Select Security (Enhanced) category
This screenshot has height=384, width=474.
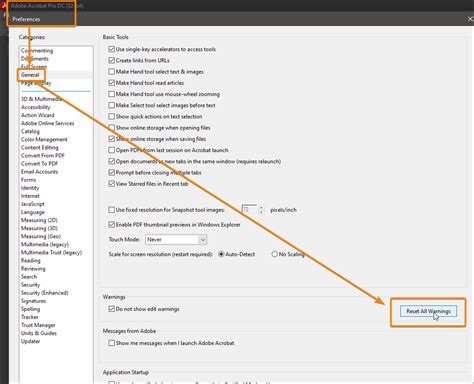point(45,293)
